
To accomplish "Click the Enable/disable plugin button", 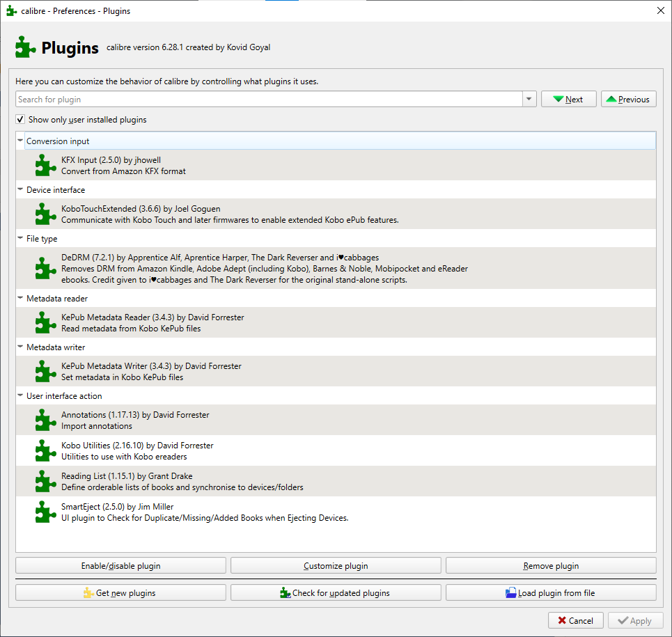I will [x=121, y=565].
